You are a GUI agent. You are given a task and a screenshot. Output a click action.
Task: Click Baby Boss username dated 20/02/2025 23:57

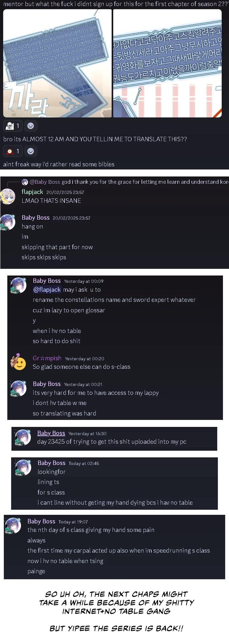pos(36,217)
